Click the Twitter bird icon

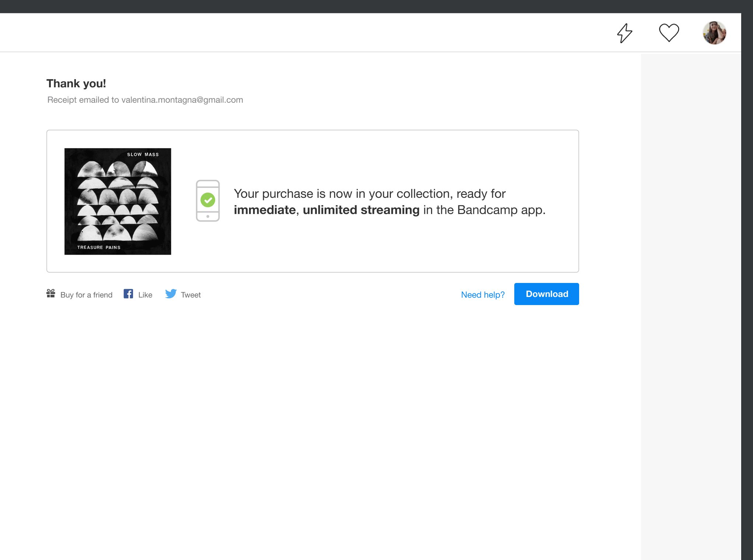coord(171,294)
